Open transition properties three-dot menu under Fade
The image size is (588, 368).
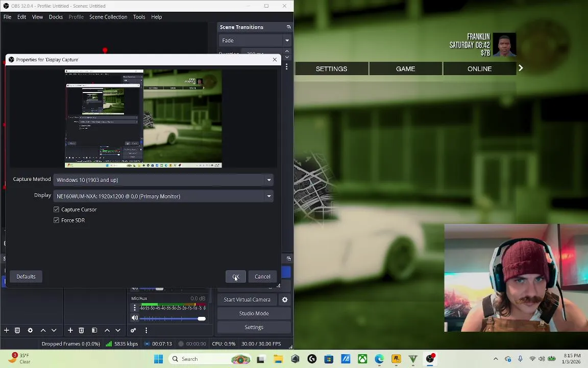286,66
